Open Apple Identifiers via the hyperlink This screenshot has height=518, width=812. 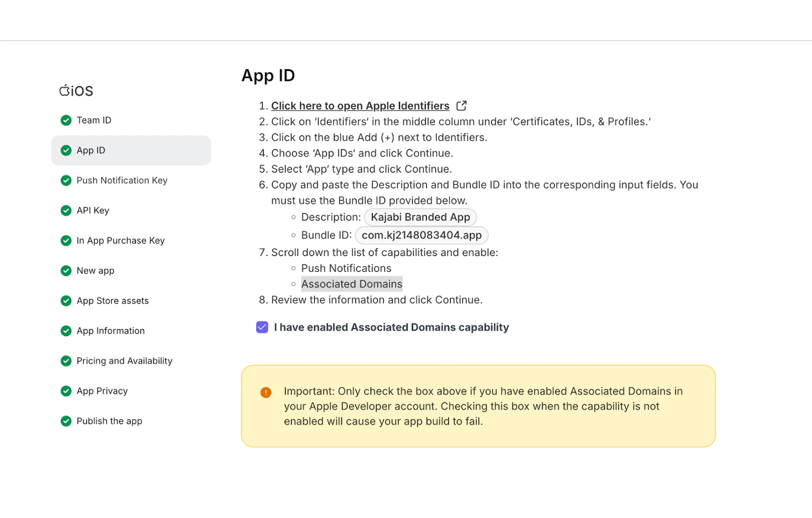360,106
